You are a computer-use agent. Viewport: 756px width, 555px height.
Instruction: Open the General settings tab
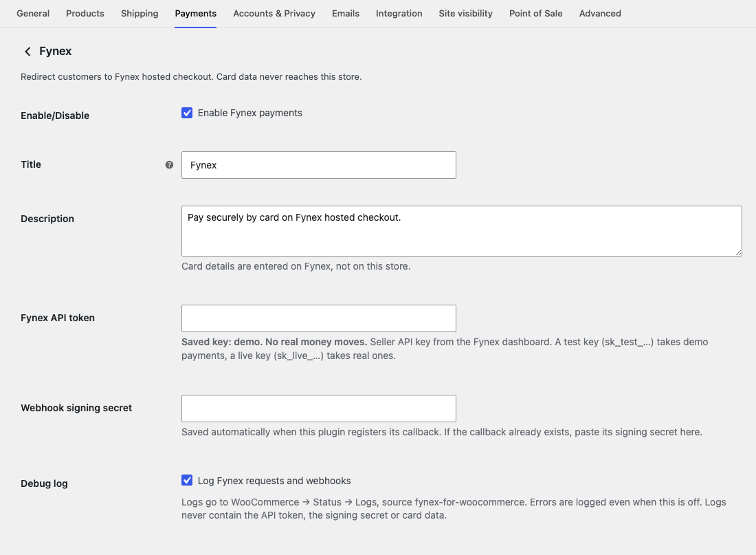coord(33,14)
